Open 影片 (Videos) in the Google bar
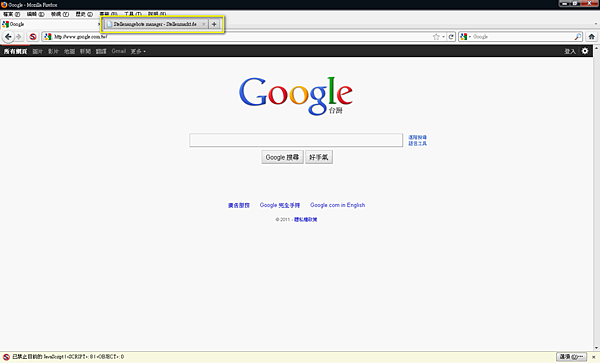This screenshot has width=600, height=363. coord(53,51)
